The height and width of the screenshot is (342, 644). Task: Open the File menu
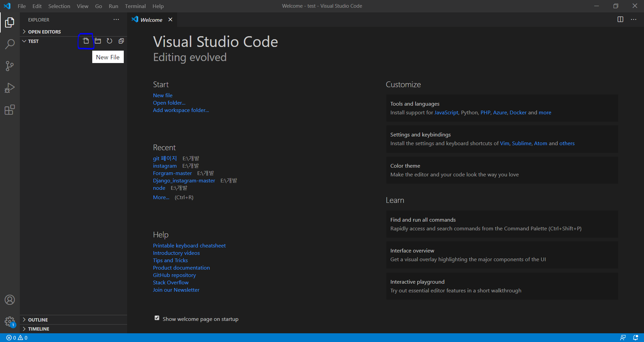22,6
